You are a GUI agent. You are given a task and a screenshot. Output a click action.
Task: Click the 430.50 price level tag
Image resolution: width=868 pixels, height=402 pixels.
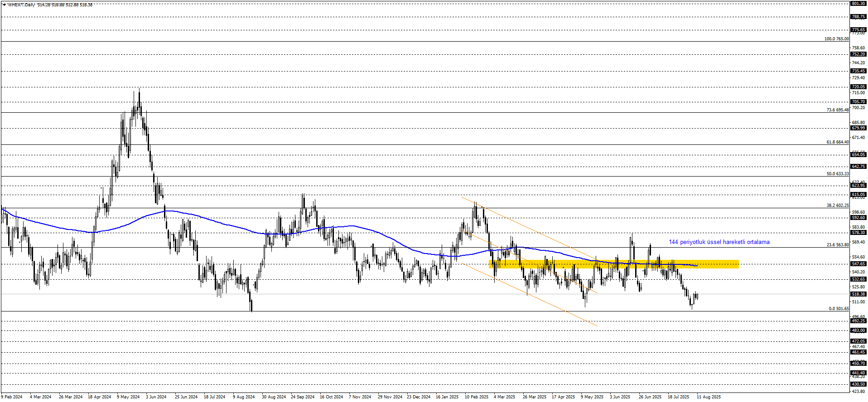point(858,384)
